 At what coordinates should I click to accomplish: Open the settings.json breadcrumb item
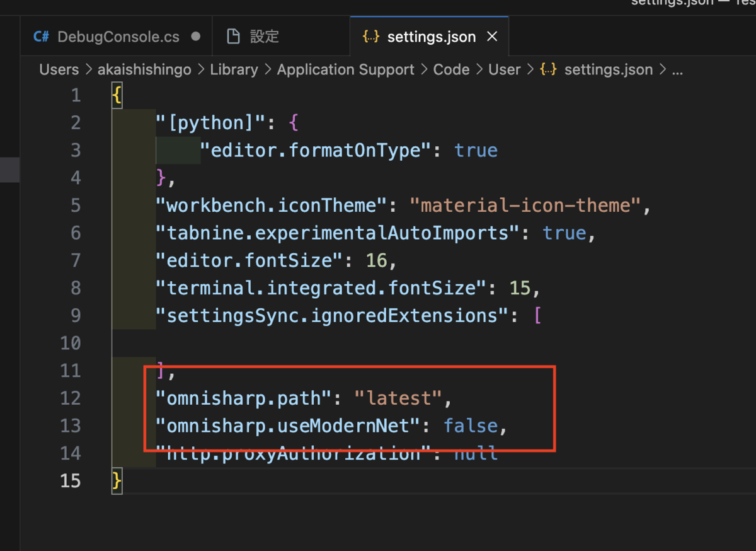pos(607,69)
